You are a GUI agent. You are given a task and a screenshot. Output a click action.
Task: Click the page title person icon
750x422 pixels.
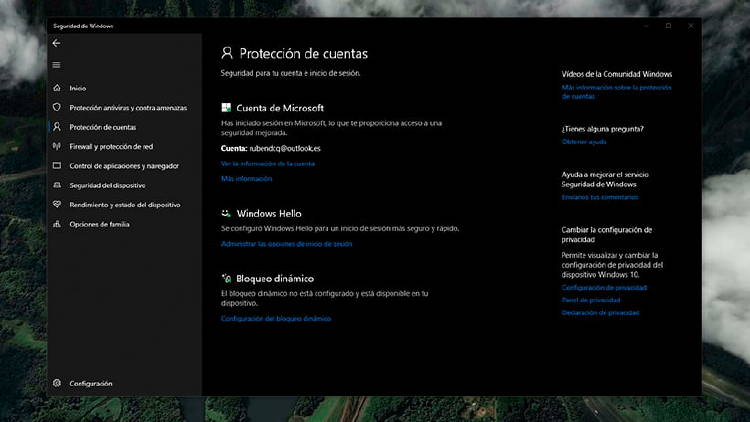pyautogui.click(x=227, y=53)
